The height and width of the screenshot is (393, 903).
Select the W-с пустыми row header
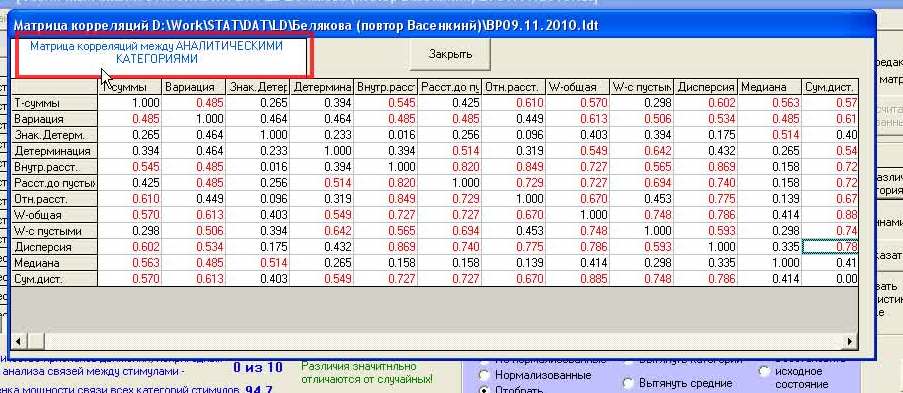55,230
